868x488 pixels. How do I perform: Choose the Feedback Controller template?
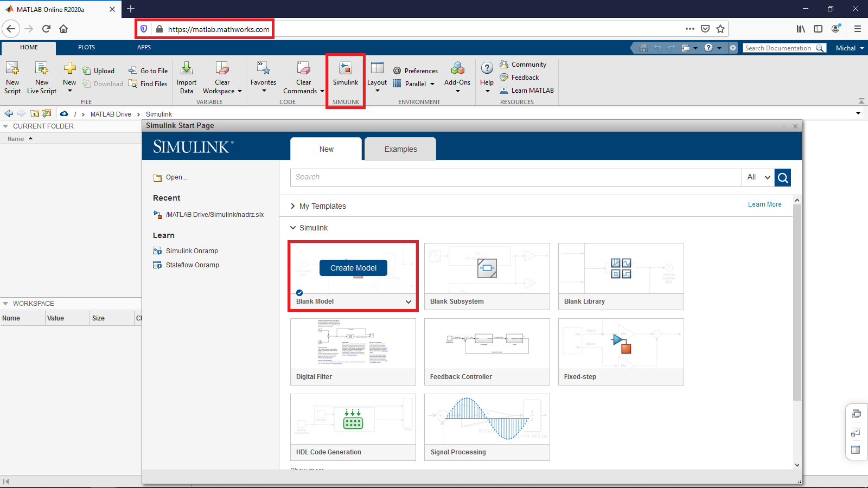[x=487, y=352]
